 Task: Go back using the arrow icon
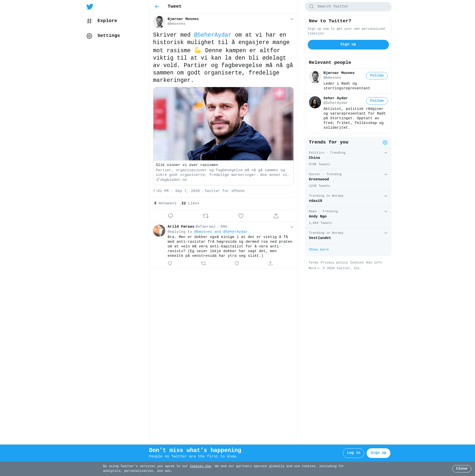pyautogui.click(x=157, y=7)
